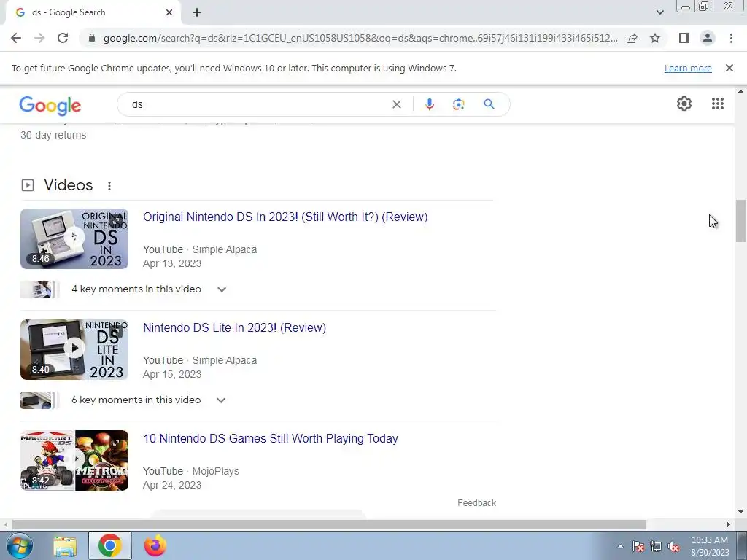Close the ds - Google Search tab
747x560 pixels.
[x=169, y=12]
